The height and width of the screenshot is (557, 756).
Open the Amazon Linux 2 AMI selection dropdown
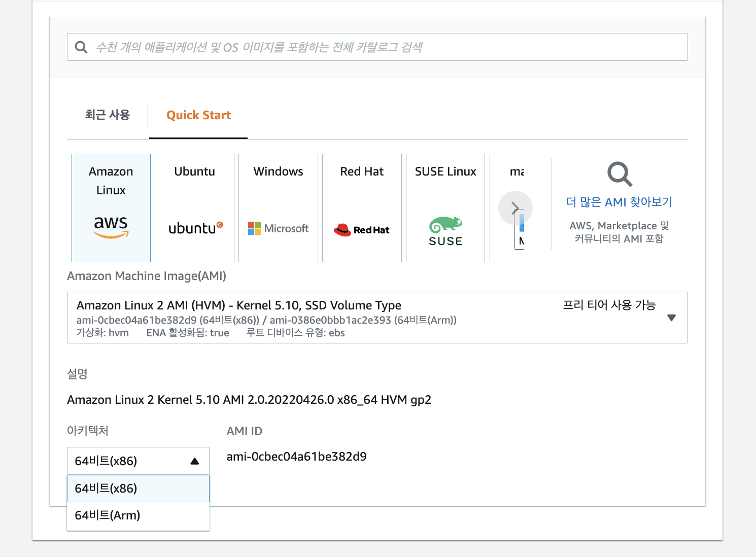click(377, 318)
